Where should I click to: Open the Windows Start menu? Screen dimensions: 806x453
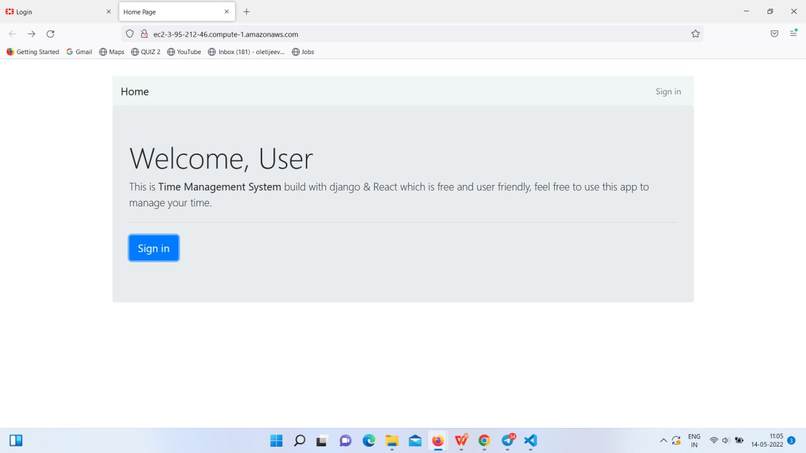pyautogui.click(x=276, y=441)
